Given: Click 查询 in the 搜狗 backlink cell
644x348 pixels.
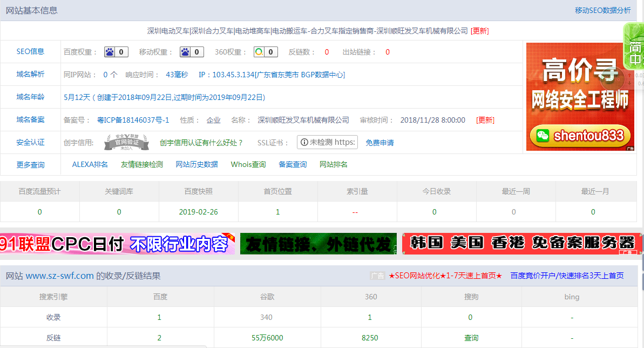Looking at the screenshot, I should coord(471,338).
